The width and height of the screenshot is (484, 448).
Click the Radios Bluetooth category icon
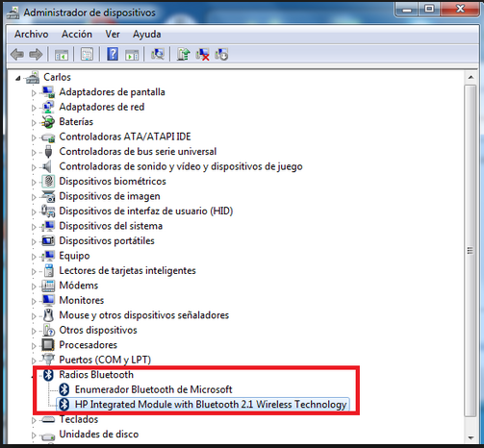48,375
